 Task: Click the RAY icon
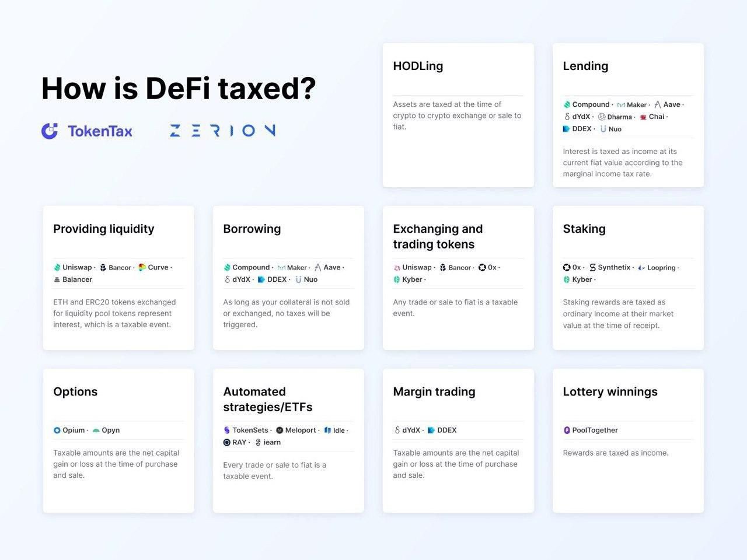227,442
